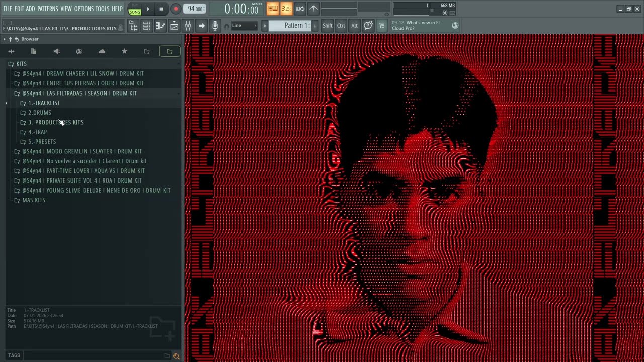Image resolution: width=644 pixels, height=362 pixels.
Task: Open the Pattern 1 selector
Action: [x=290, y=26]
